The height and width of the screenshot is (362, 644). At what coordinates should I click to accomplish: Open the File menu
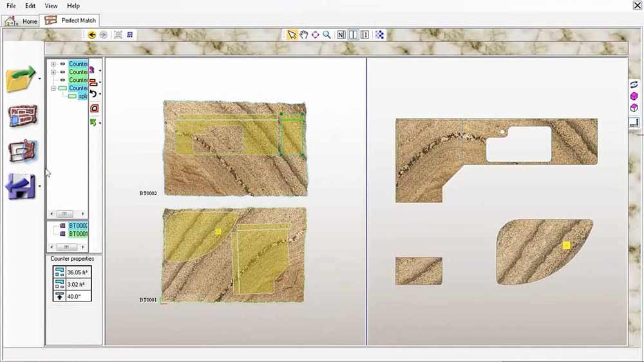(11, 6)
